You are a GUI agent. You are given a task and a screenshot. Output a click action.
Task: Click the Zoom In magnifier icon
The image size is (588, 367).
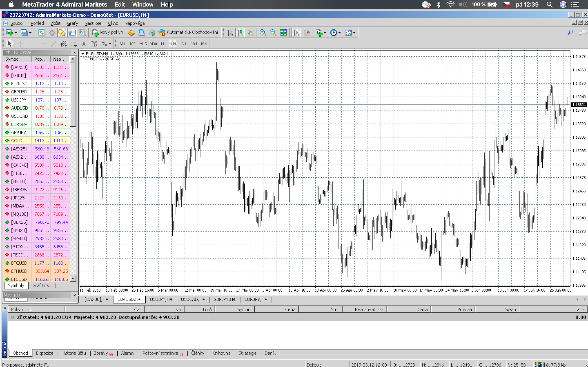pos(263,32)
